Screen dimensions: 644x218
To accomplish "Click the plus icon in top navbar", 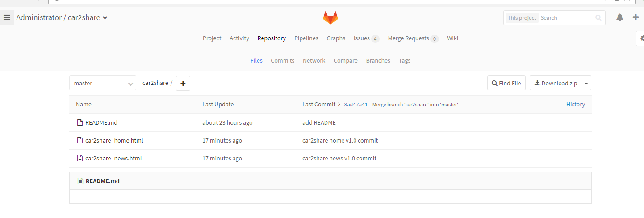I will point(636,17).
